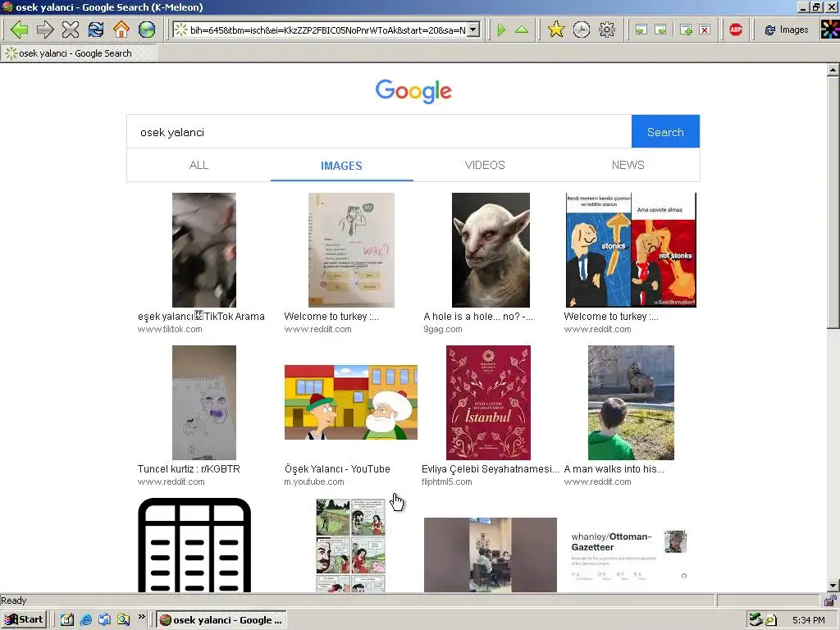Open the goat creature 9gag thumbnail

[x=491, y=250]
